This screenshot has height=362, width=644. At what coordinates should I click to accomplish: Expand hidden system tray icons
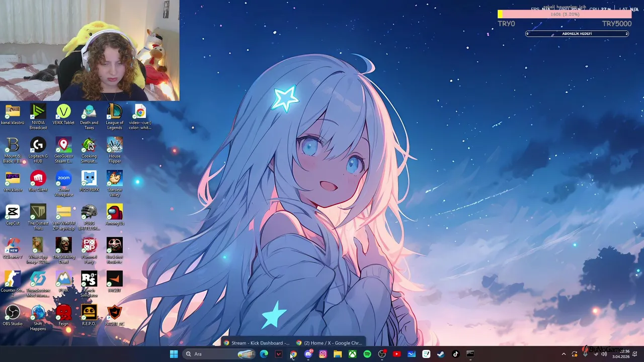pyautogui.click(x=563, y=354)
